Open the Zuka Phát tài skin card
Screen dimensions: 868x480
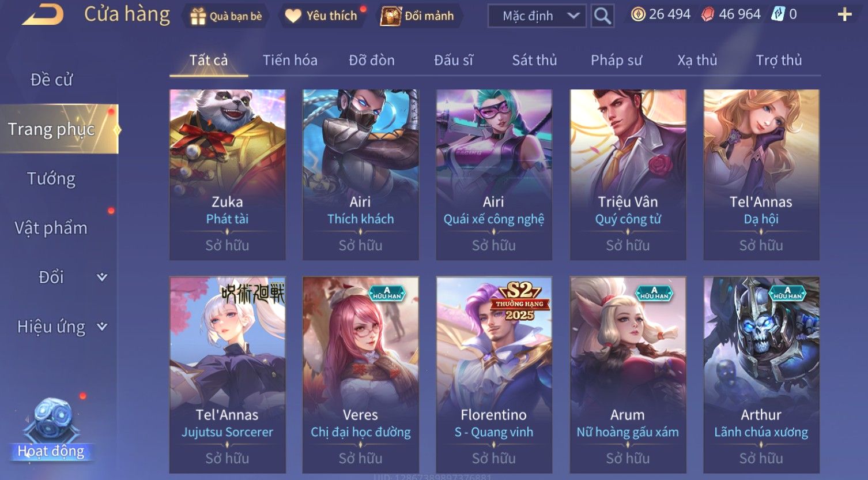click(227, 174)
